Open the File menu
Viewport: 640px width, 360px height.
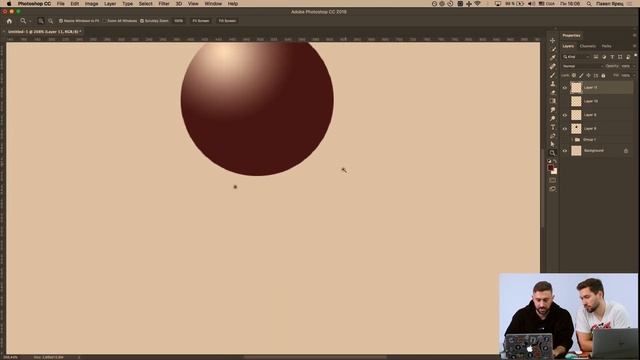[x=60, y=4]
